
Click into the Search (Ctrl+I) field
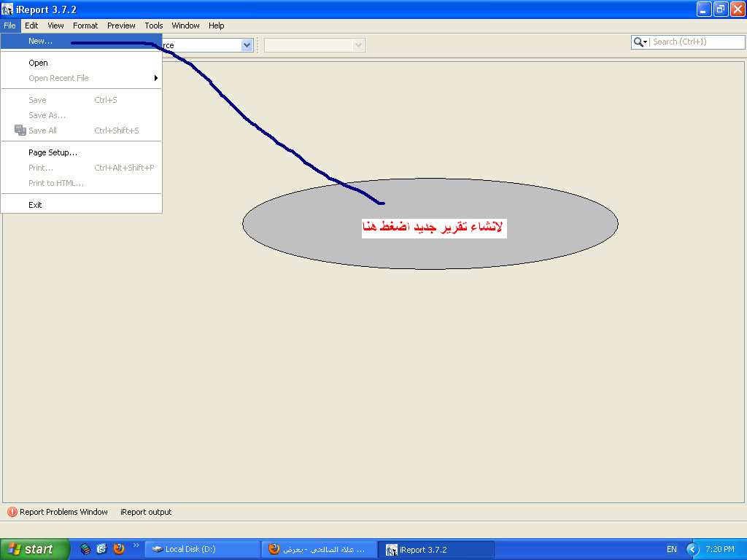(697, 42)
